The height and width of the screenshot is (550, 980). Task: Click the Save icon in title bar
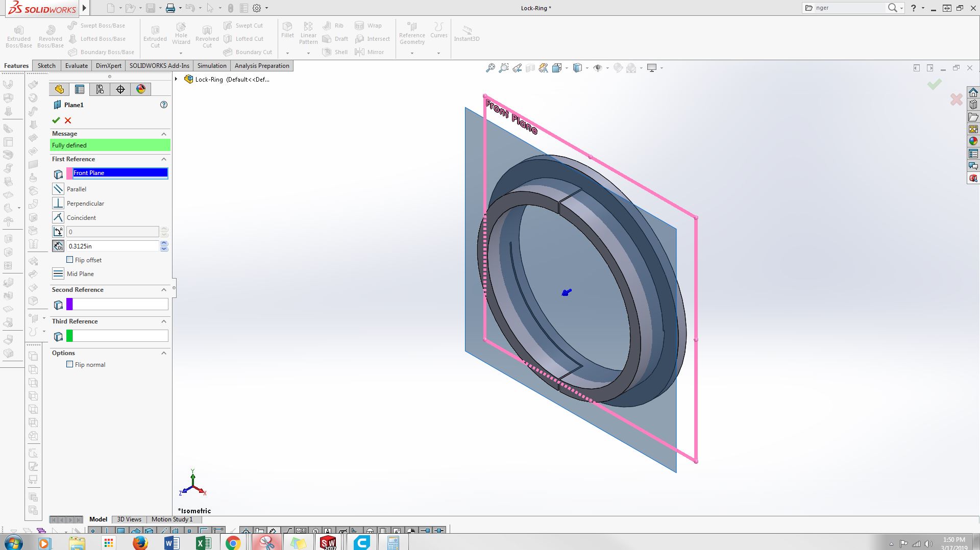[150, 8]
